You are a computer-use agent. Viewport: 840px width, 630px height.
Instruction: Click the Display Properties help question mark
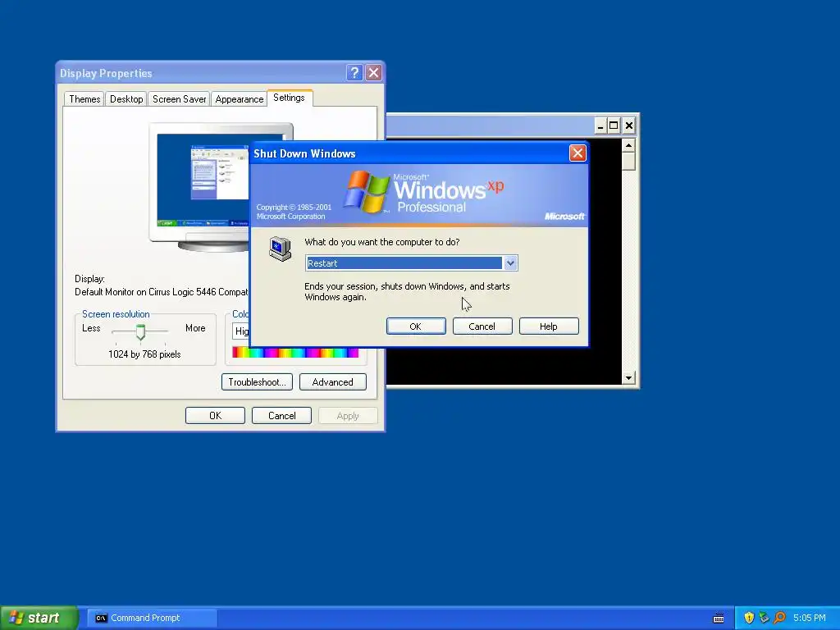point(354,73)
